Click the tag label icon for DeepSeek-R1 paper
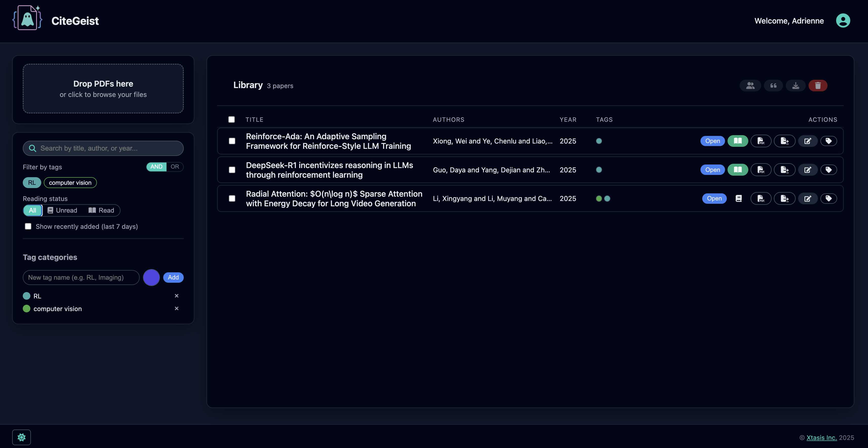The width and height of the screenshot is (868, 448). [x=829, y=170]
